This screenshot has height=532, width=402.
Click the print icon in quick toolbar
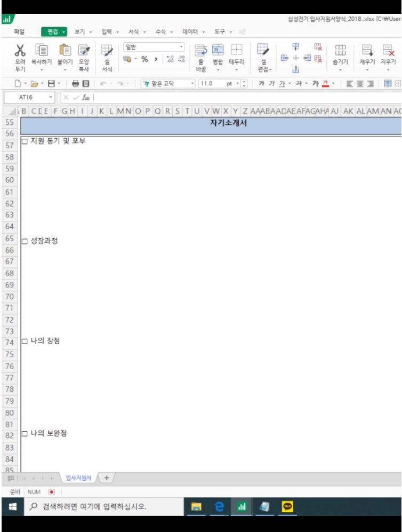tap(75, 84)
